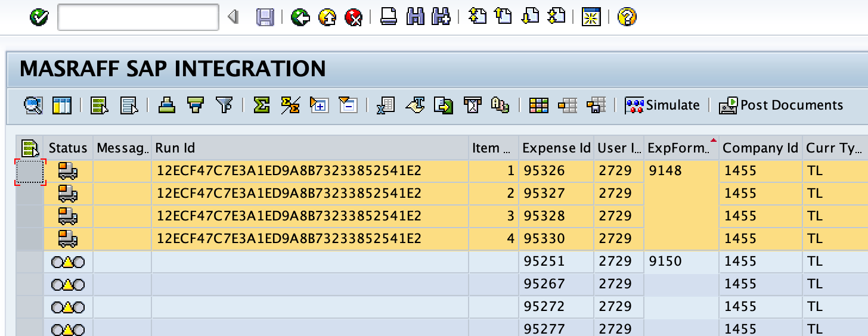868x336 pixels.
Task: Click the ExpForm column header
Action: pos(681,148)
